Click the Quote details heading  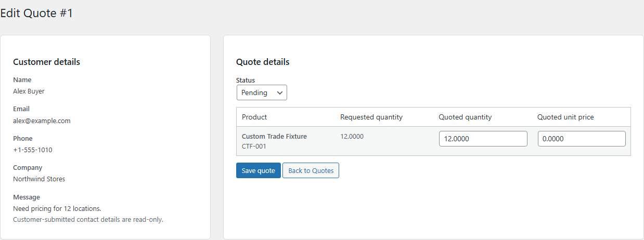(263, 62)
